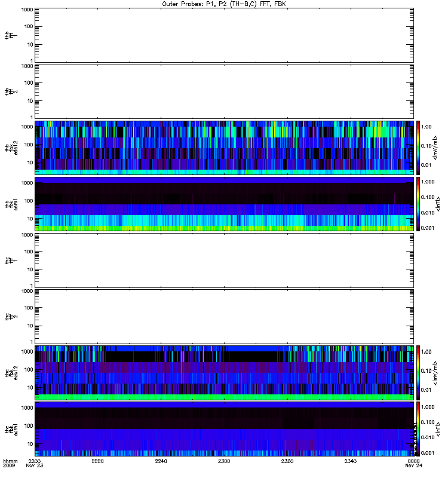Click the "1000" tick of thc fbk edc12 axis

[27, 352]
